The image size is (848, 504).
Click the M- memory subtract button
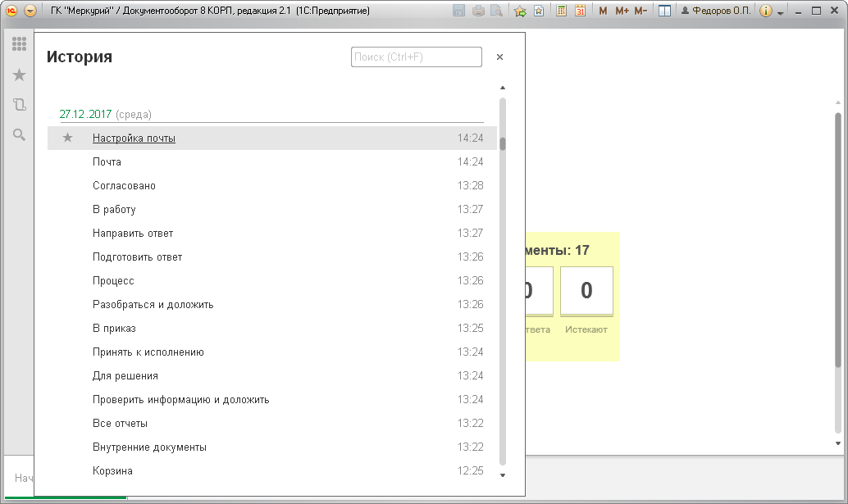641,11
